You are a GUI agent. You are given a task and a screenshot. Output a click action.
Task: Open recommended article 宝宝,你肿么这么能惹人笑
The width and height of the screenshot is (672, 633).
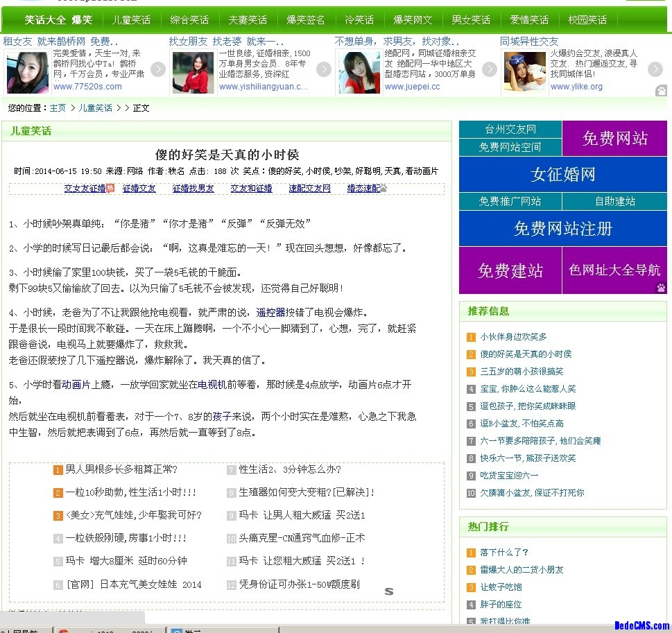[x=528, y=389]
